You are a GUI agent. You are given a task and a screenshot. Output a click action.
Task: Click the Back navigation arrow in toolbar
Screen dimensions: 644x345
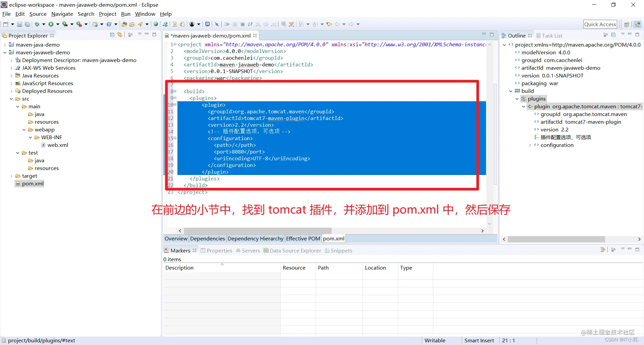coord(337,24)
